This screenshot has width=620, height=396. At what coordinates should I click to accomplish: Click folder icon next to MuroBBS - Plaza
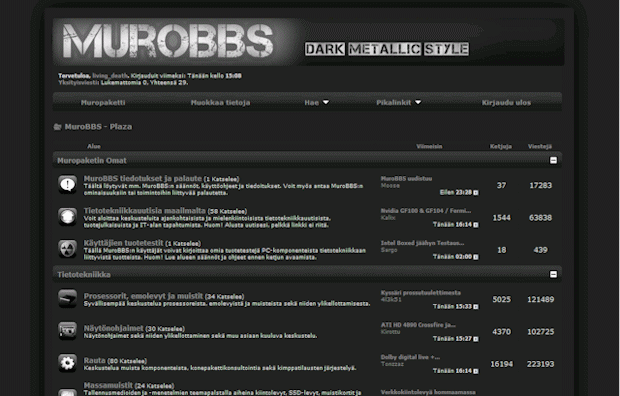(x=57, y=127)
